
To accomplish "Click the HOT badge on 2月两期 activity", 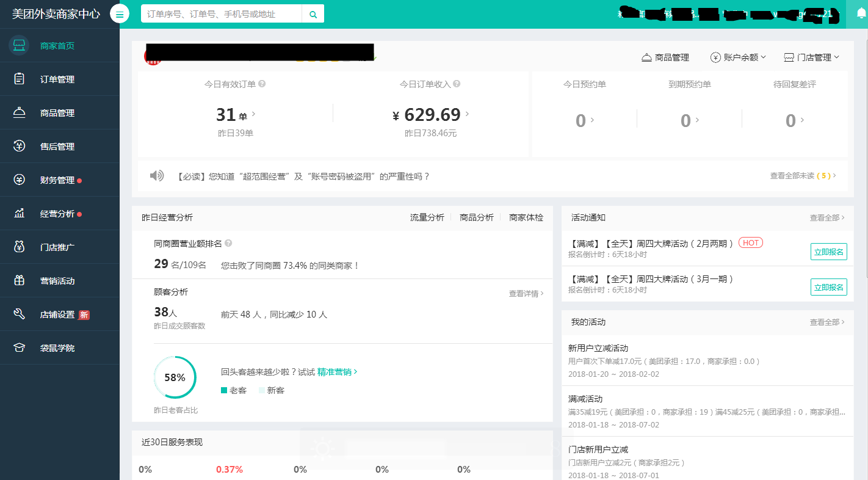I will (x=751, y=243).
